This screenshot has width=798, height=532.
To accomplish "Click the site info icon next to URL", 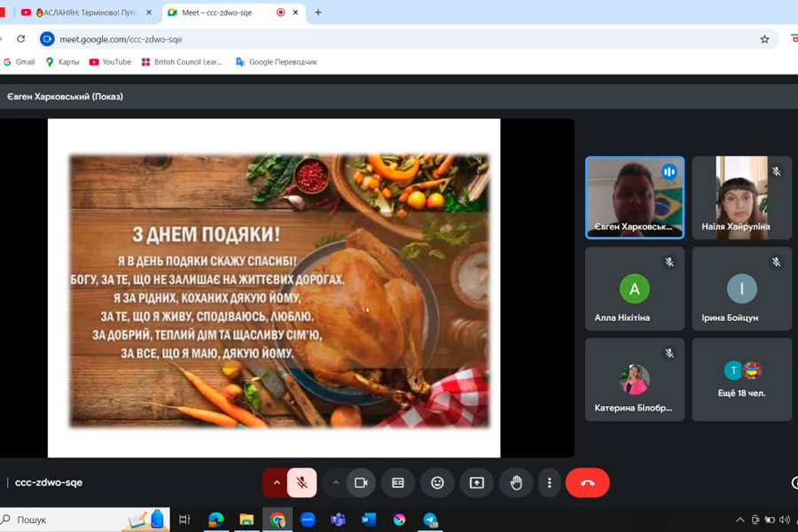I will point(47,39).
